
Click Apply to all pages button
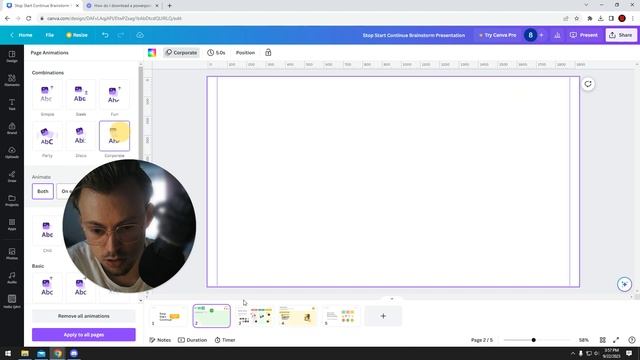[84, 335]
